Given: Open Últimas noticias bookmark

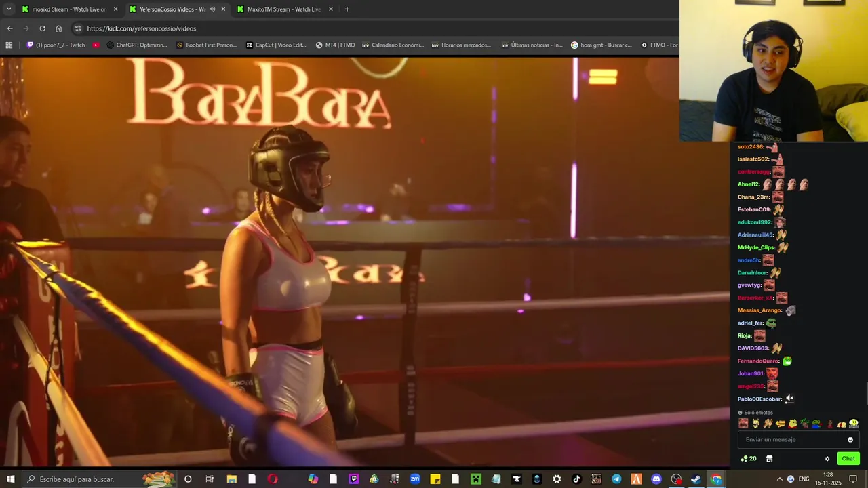Looking at the screenshot, I should pos(532,45).
